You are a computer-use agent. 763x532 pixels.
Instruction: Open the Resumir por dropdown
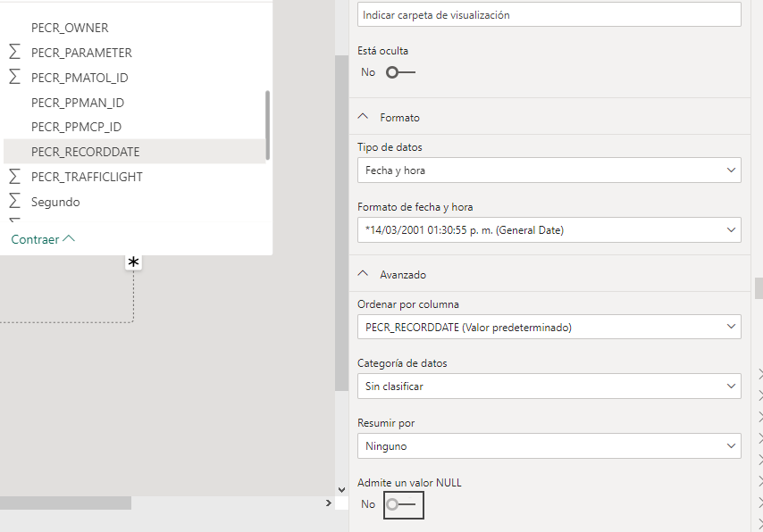tap(549, 446)
